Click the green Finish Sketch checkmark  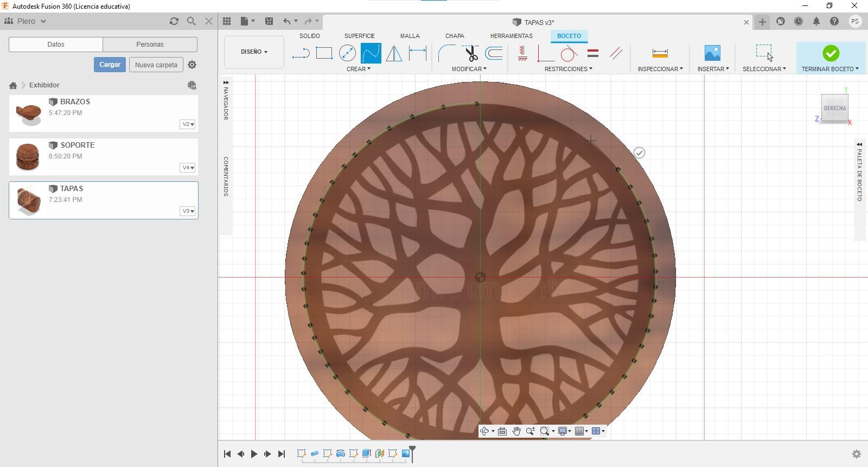831,53
